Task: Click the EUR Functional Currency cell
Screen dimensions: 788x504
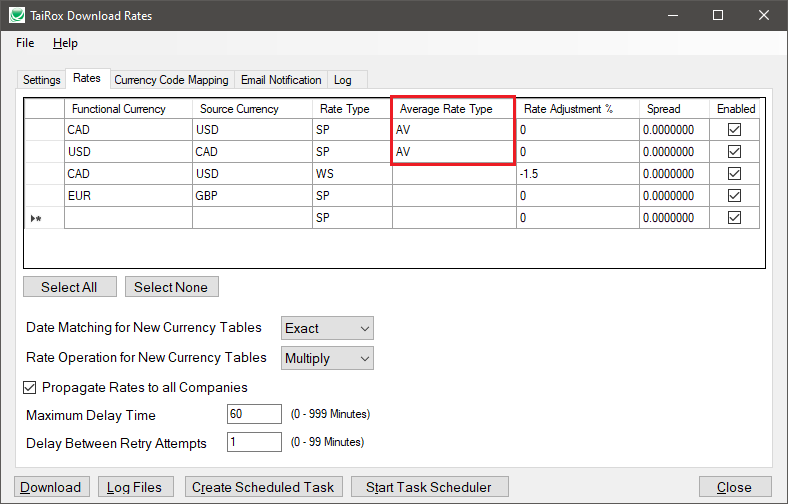Action: (128, 195)
